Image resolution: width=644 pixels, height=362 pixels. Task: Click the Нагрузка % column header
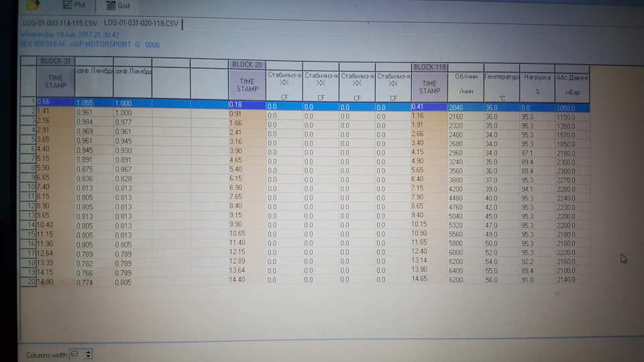(x=537, y=87)
